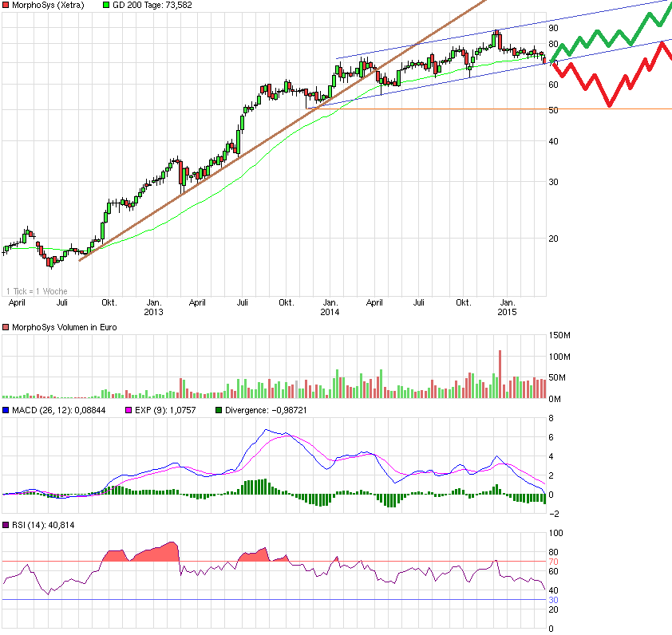Click the 50 price level label
Image resolution: width=672 pixels, height=635 pixels.
[553, 110]
